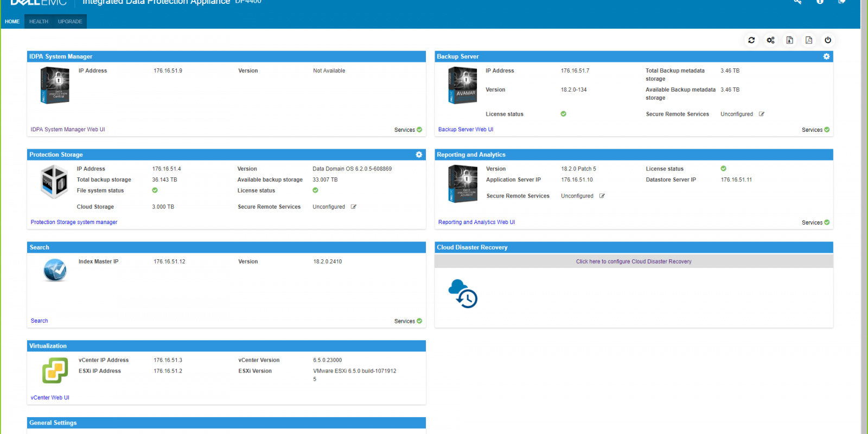The height and width of the screenshot is (434, 868).
Task: Click the Search checkmark globe icon
Action: pyautogui.click(x=55, y=270)
